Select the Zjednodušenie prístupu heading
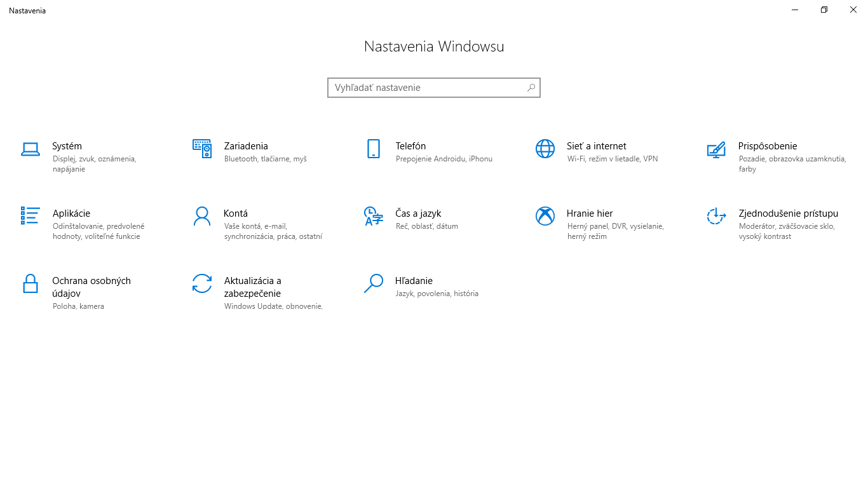This screenshot has width=868, height=488. pos(789,213)
